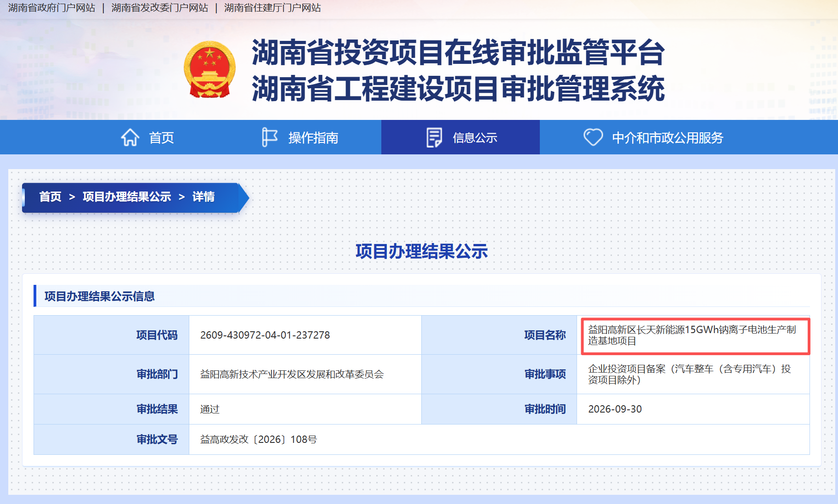Select the 信息公示 navigation tab

coord(460,137)
